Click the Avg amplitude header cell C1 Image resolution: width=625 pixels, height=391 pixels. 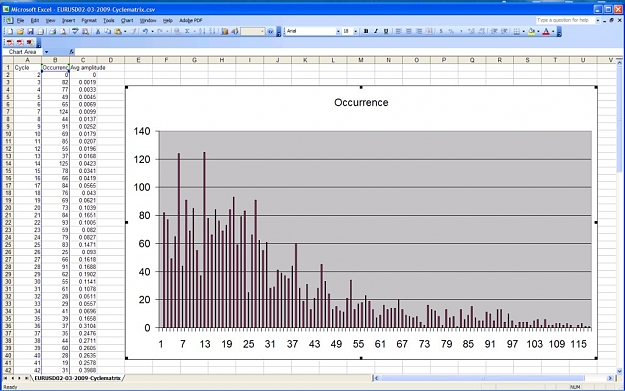point(83,68)
